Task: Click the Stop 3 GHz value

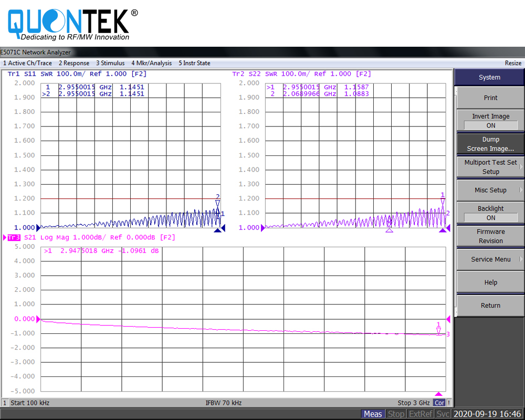Action: click(414, 403)
